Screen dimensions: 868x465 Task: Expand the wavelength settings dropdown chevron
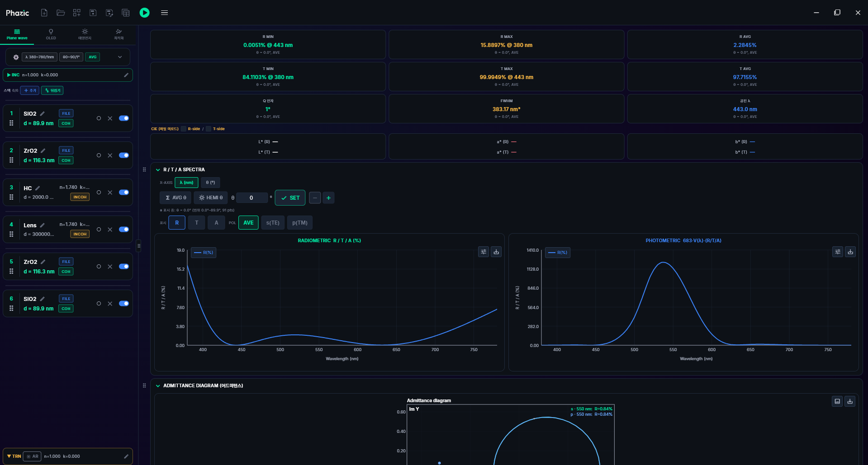(x=120, y=57)
